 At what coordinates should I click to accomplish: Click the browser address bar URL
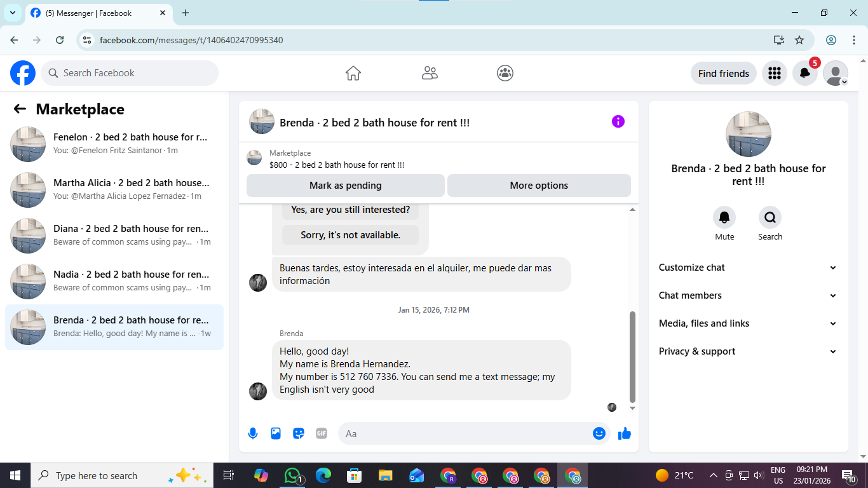pyautogui.click(x=191, y=40)
